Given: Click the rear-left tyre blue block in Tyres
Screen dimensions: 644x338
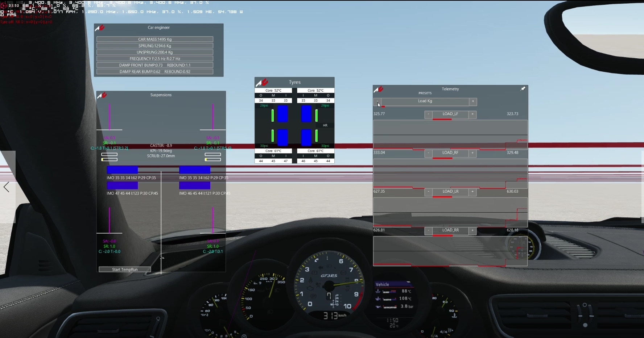Looking at the screenshot, I should (282, 137).
